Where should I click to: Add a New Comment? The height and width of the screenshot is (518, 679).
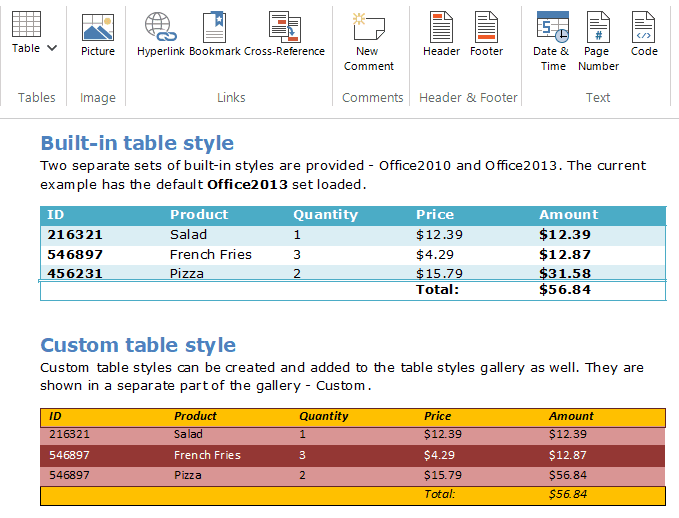pos(369,42)
